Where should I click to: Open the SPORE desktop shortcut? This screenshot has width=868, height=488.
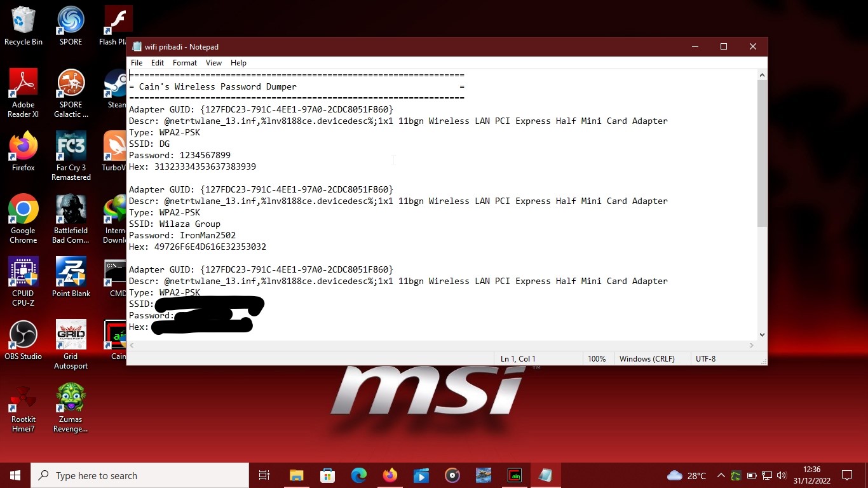[x=71, y=26]
